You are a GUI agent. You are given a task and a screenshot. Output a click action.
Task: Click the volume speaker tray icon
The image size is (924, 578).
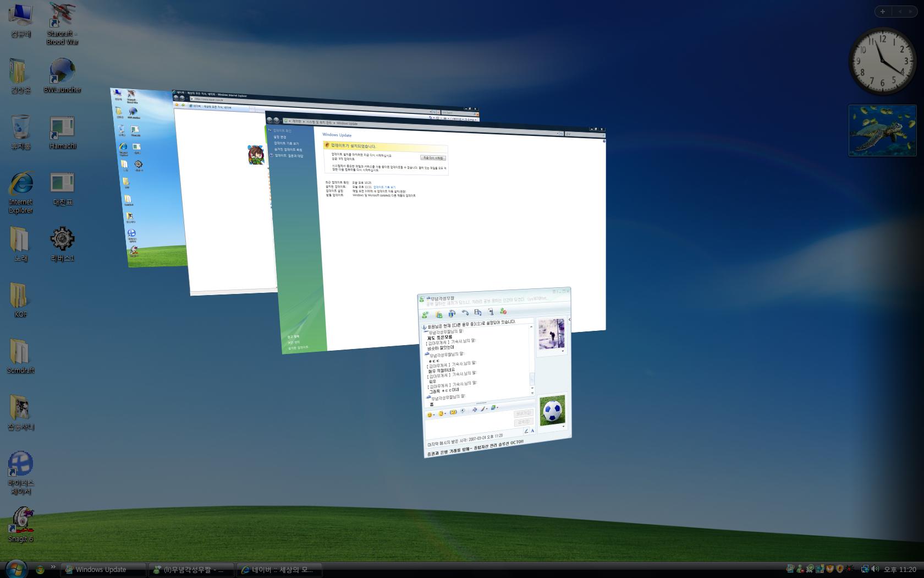coord(875,569)
